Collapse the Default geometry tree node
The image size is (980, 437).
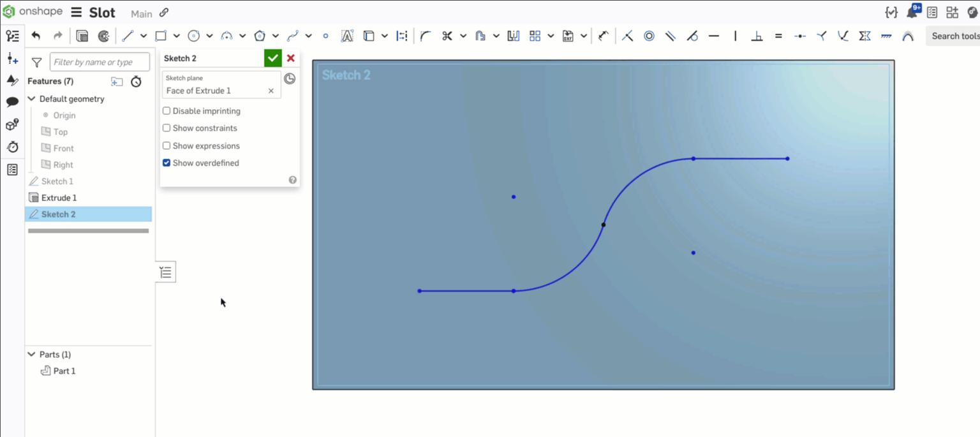(x=31, y=99)
